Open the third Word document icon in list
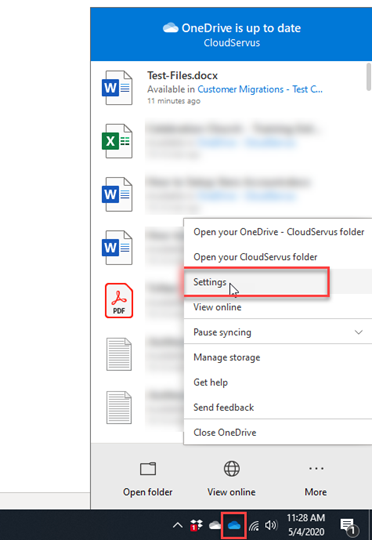The width and height of the screenshot is (372, 540). click(117, 248)
